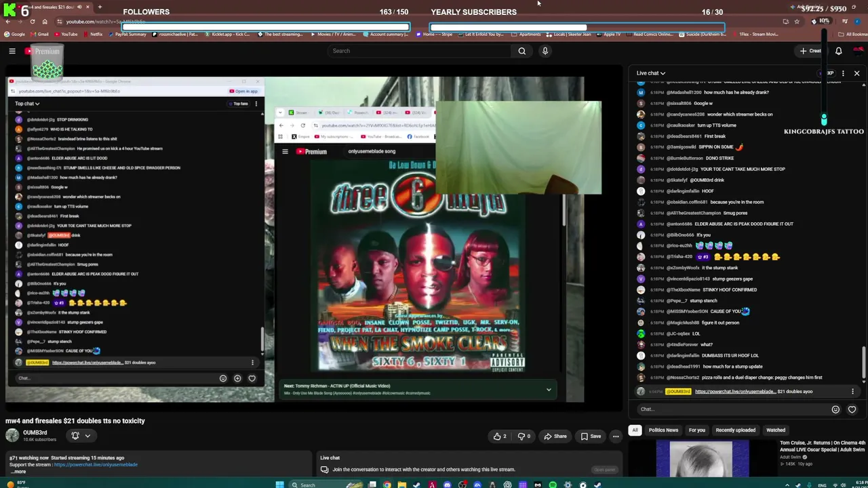Screen dimensions: 868x488
Task: Select the All filter chip
Action: [x=635, y=430]
